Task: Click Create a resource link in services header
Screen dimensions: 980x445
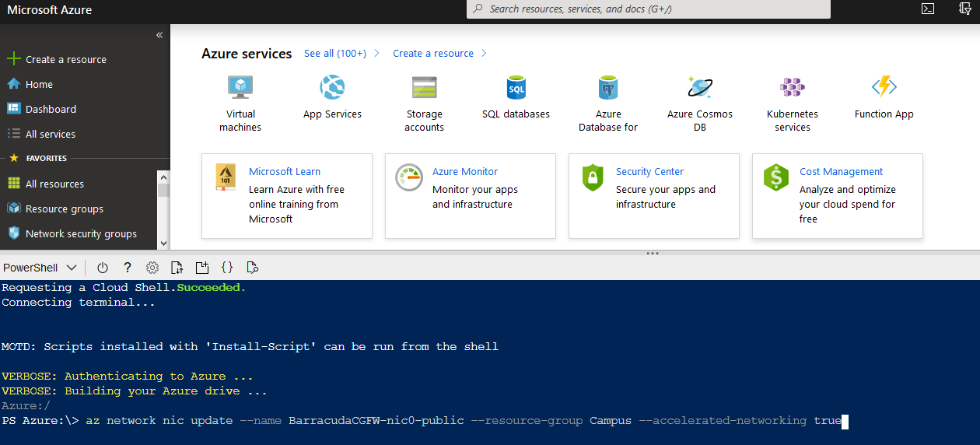Action: [433, 53]
